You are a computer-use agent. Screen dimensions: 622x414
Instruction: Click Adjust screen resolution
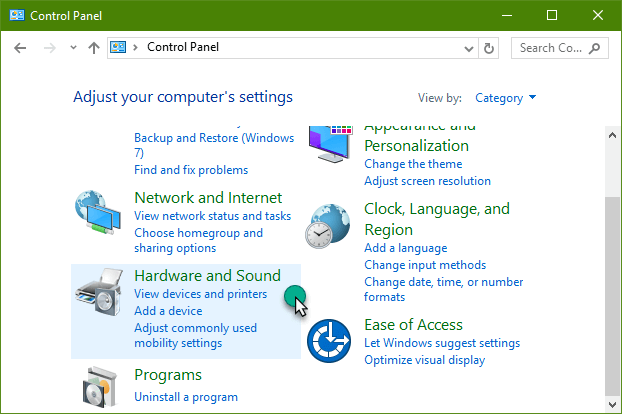427,181
